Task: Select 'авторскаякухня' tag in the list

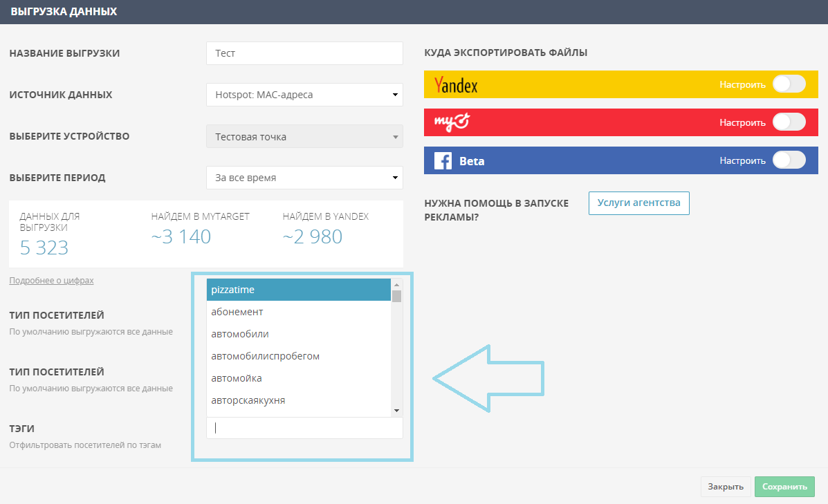Action: [298, 400]
